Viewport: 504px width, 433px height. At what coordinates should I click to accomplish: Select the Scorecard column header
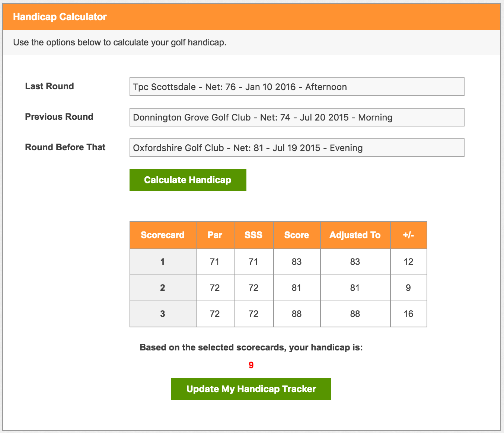163,235
